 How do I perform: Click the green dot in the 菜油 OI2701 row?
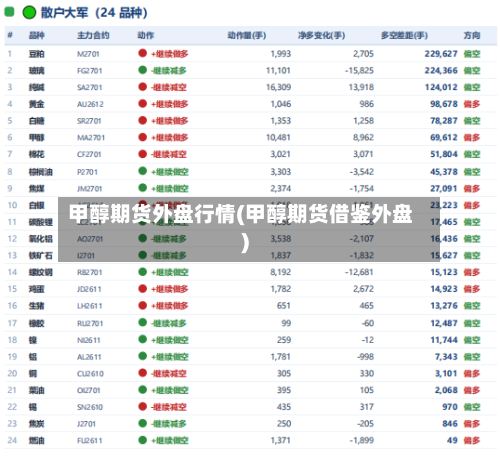click(x=143, y=389)
